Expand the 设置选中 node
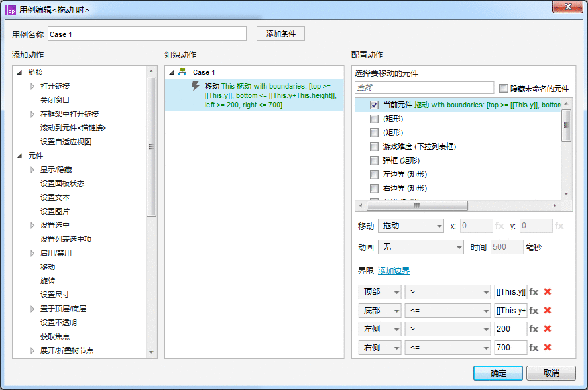 coord(32,225)
